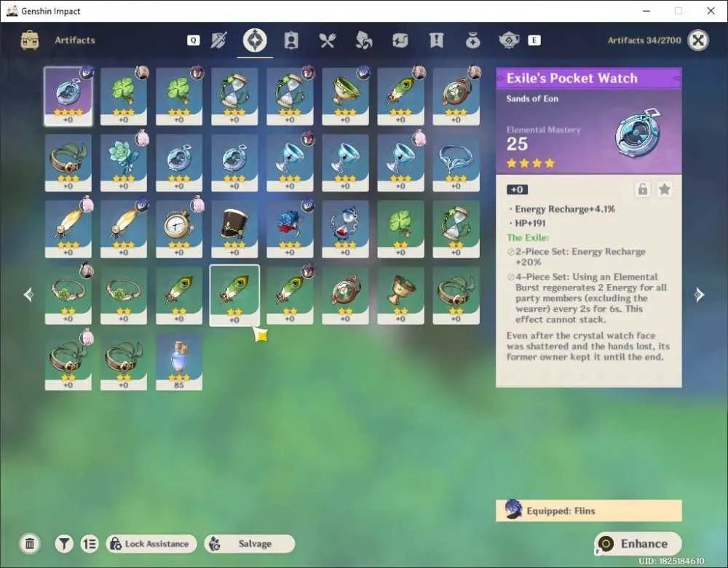Select the black top hat artifact
This screenshot has width=728, height=568.
(234, 229)
